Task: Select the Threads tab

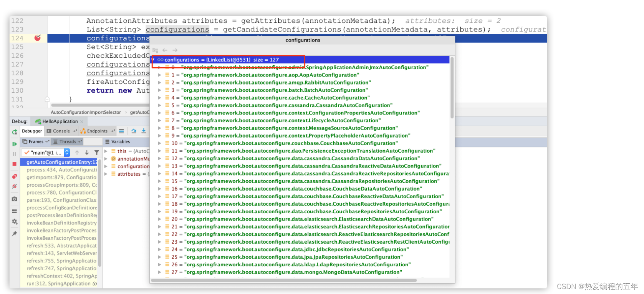Action: 68,142
